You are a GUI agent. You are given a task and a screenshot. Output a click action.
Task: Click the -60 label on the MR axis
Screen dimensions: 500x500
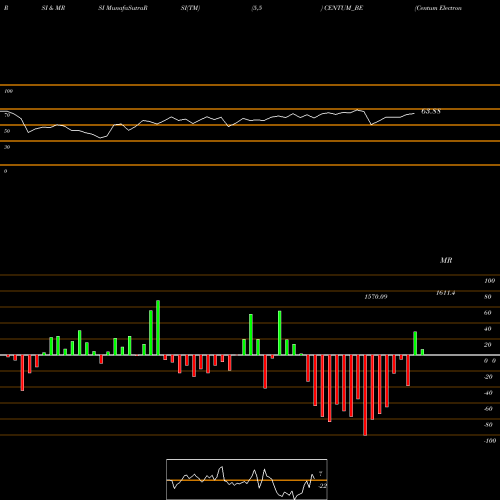(488, 409)
